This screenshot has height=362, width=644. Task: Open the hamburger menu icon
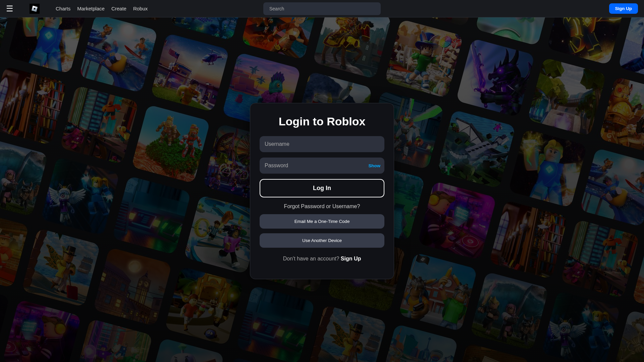(x=9, y=9)
